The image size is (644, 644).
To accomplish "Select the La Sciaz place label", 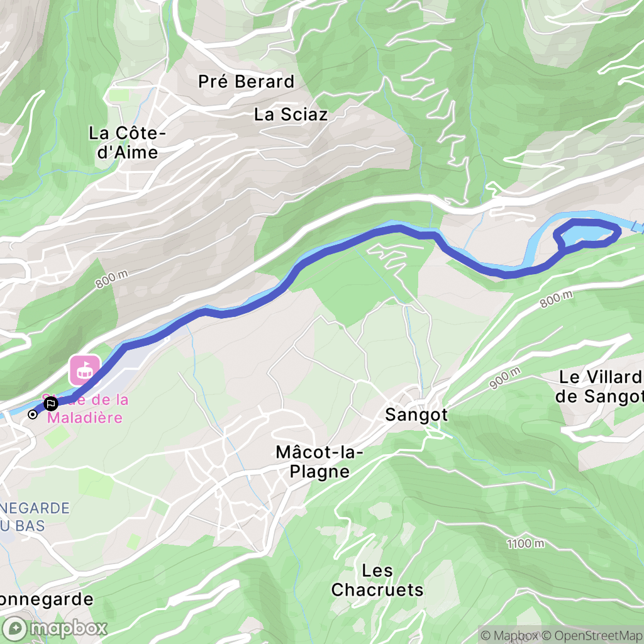I will 291,114.
